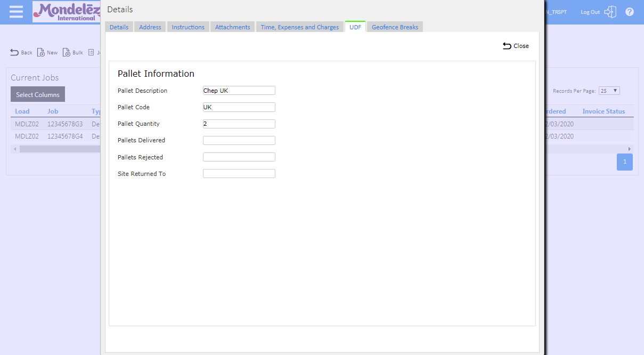Sort by Invoice Status column header
Image resolution: width=644 pixels, height=355 pixels.
tap(604, 111)
